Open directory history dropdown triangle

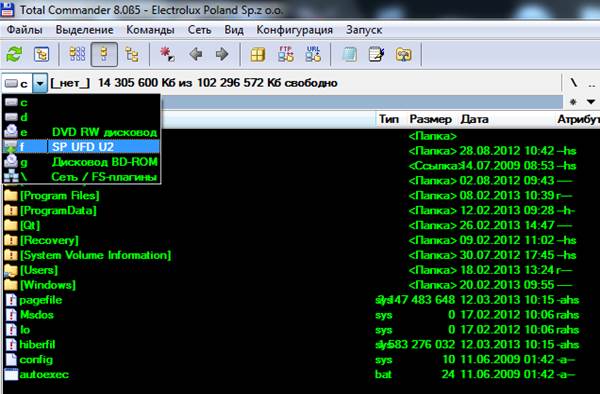[591, 102]
